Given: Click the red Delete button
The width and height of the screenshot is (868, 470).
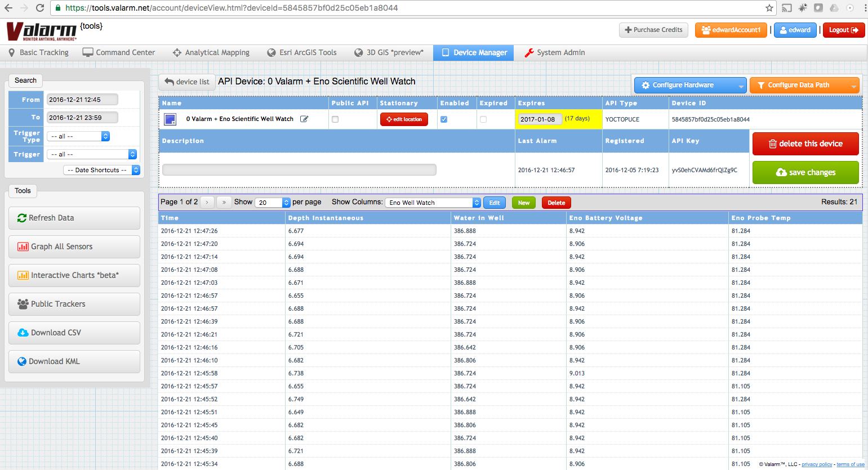Looking at the screenshot, I should (557, 203).
